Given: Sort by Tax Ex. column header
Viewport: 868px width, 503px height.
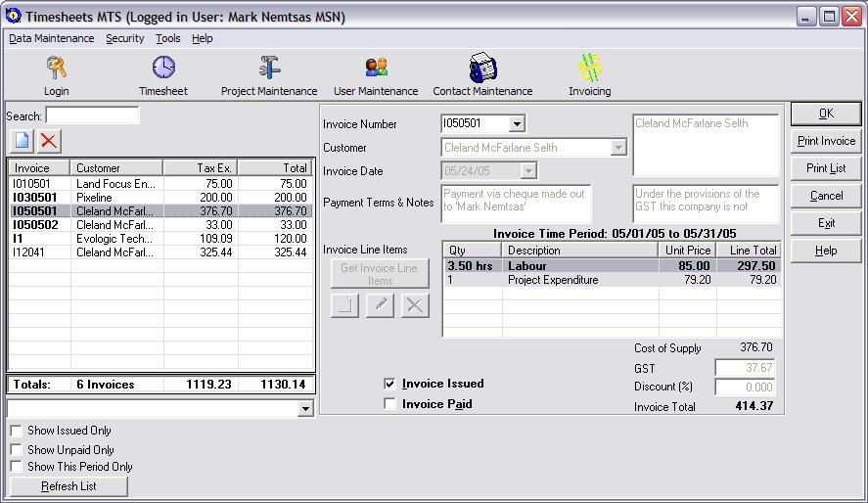Looking at the screenshot, I should point(201,167).
